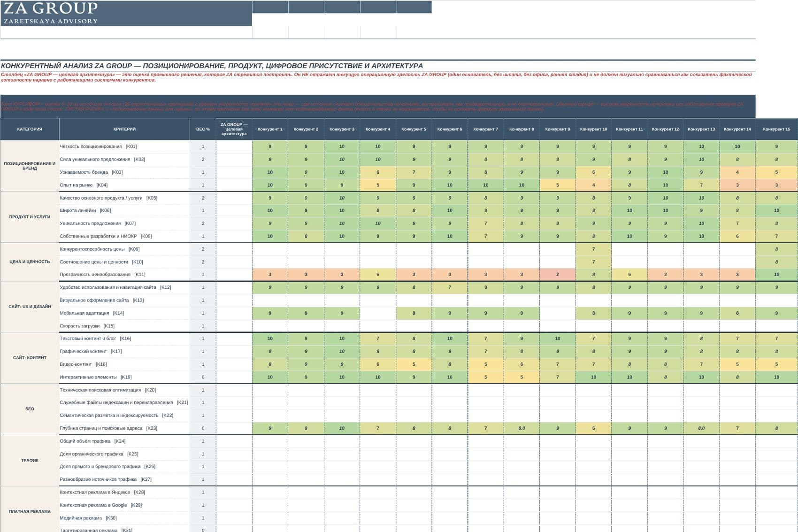Image resolution: width=798 pixels, height=532 pixels.
Task: Click Конкурент 1's score 10 for Текстовый контент и блог
Action: click(270, 339)
